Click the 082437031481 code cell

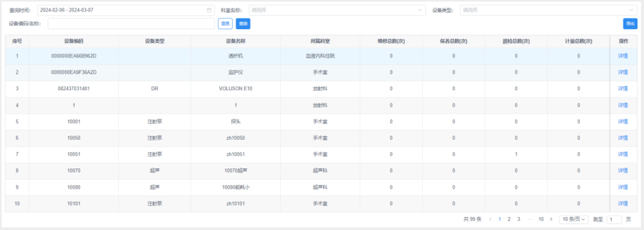pos(73,89)
